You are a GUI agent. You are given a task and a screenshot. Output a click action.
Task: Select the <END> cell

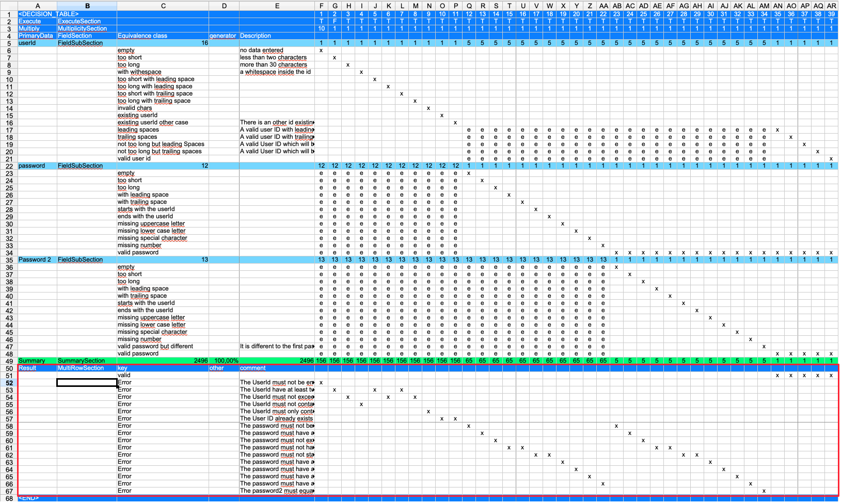pos(37,498)
